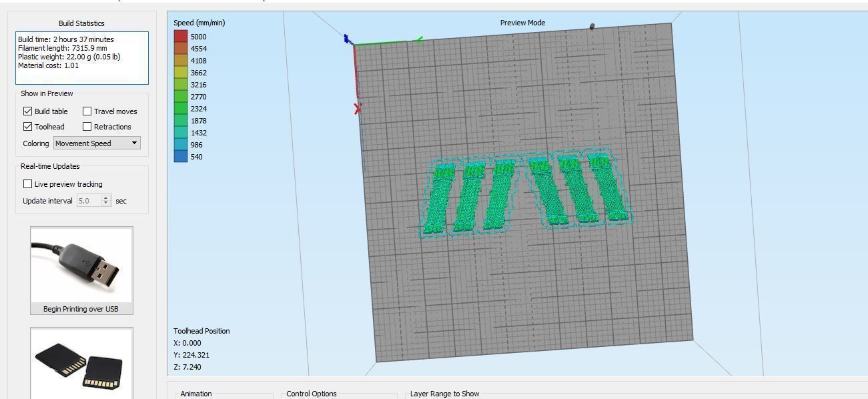Toggle the Toolhead checkbox
The width and height of the screenshot is (868, 399).
pyautogui.click(x=27, y=127)
